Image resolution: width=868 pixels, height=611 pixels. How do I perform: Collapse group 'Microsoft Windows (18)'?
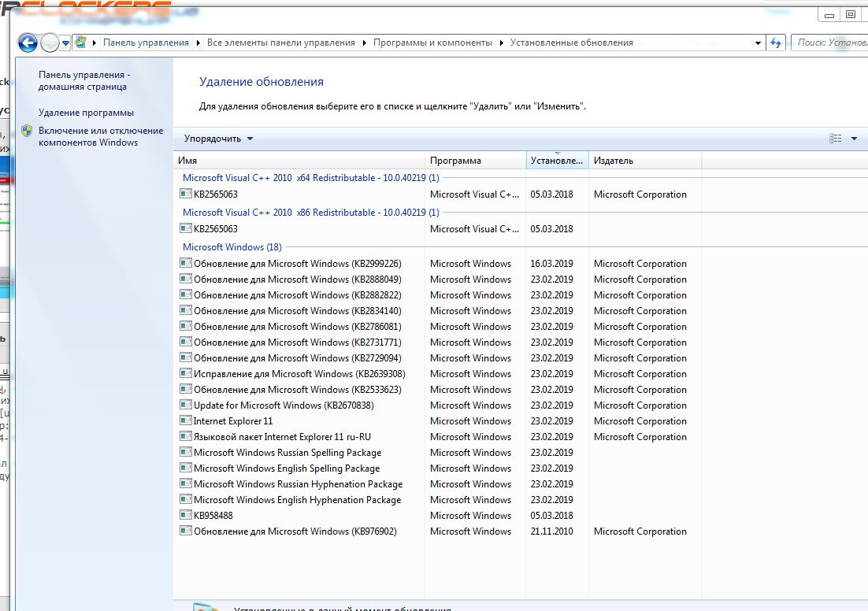click(232, 246)
